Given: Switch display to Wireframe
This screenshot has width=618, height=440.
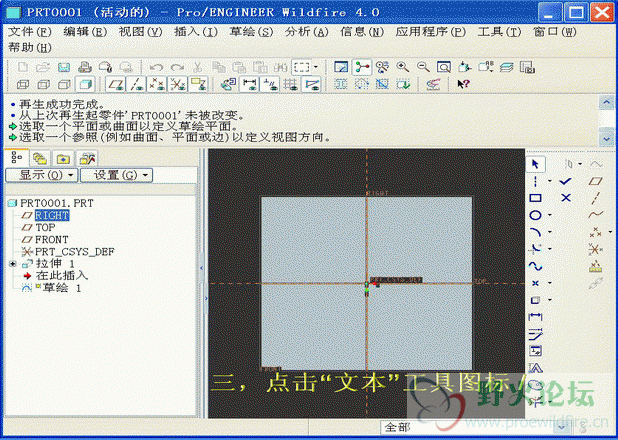Looking at the screenshot, I should pyautogui.click(x=23, y=84).
